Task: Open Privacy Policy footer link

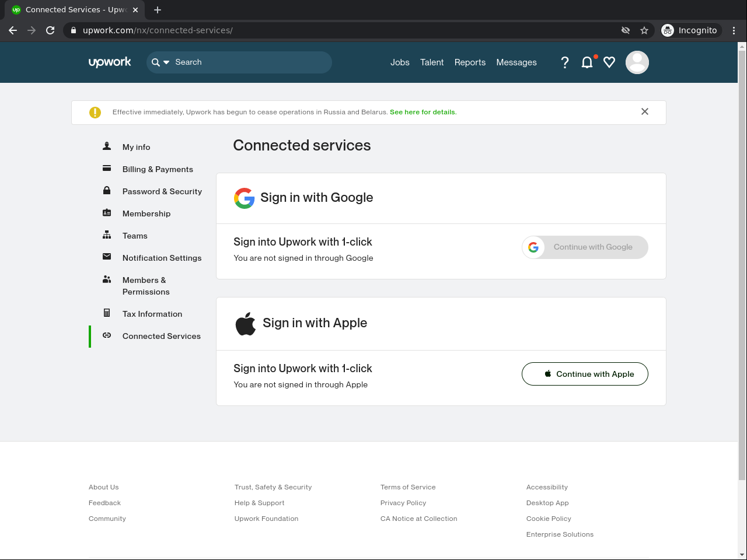Action: [x=403, y=503]
